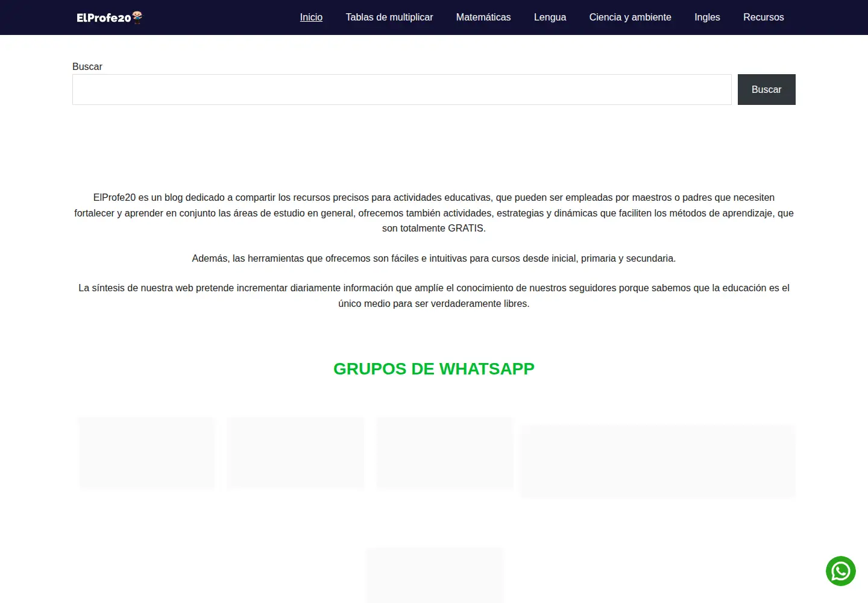Open the Ingles menu item
Viewport: 868px width, 603px height.
[x=707, y=17]
